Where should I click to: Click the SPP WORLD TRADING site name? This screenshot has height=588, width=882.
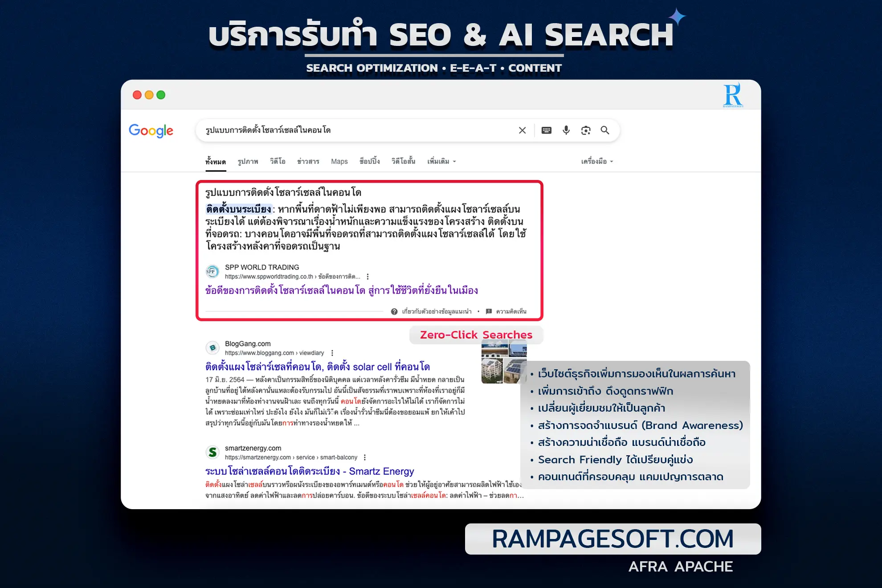262,267
